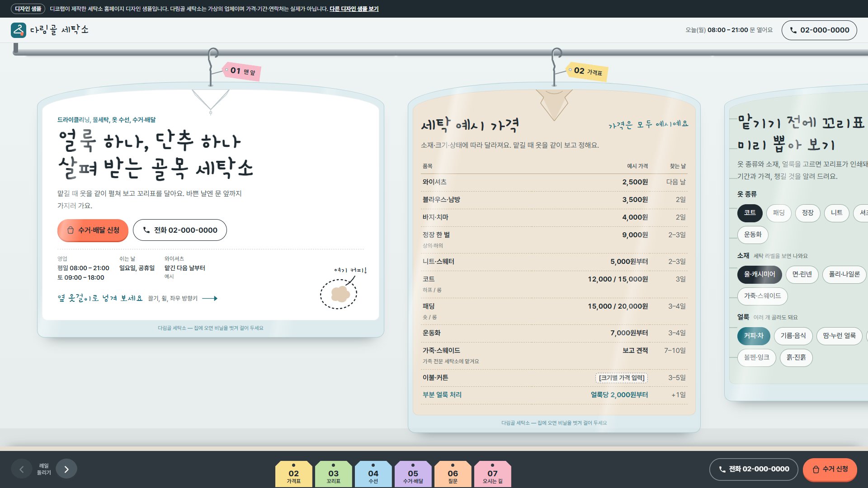Toggle 땀·누런 얼룩 stain chip
Screen dimensions: 868x488
coord(840,336)
